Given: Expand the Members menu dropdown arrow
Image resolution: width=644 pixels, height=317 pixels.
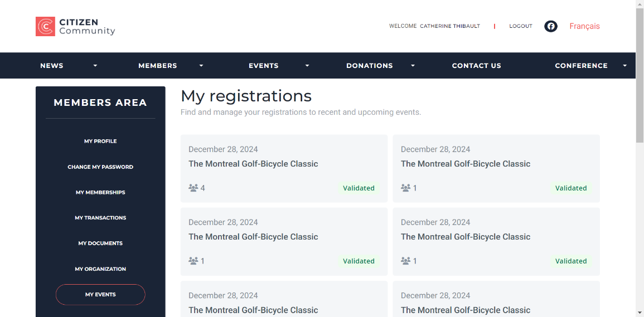Looking at the screenshot, I should pos(201,66).
